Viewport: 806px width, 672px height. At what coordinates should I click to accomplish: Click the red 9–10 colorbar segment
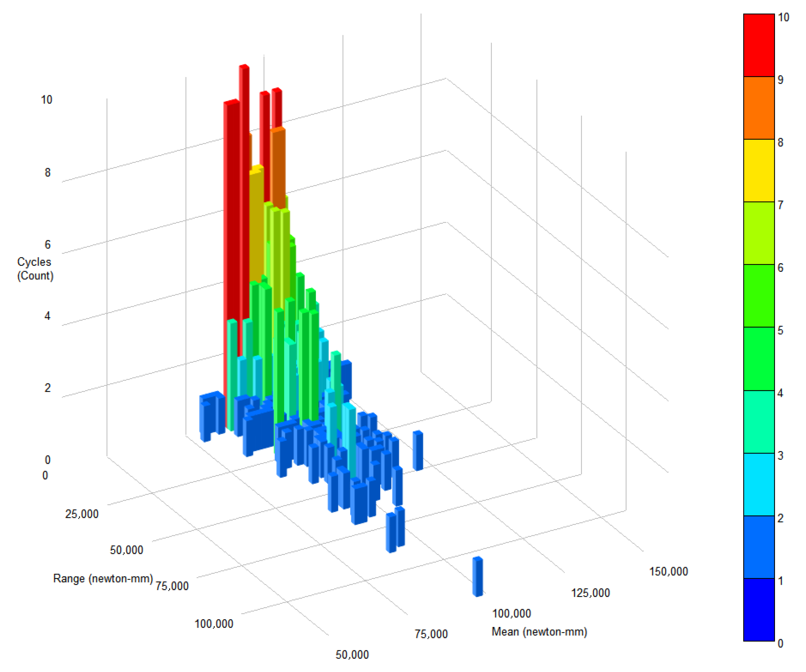pos(758,45)
